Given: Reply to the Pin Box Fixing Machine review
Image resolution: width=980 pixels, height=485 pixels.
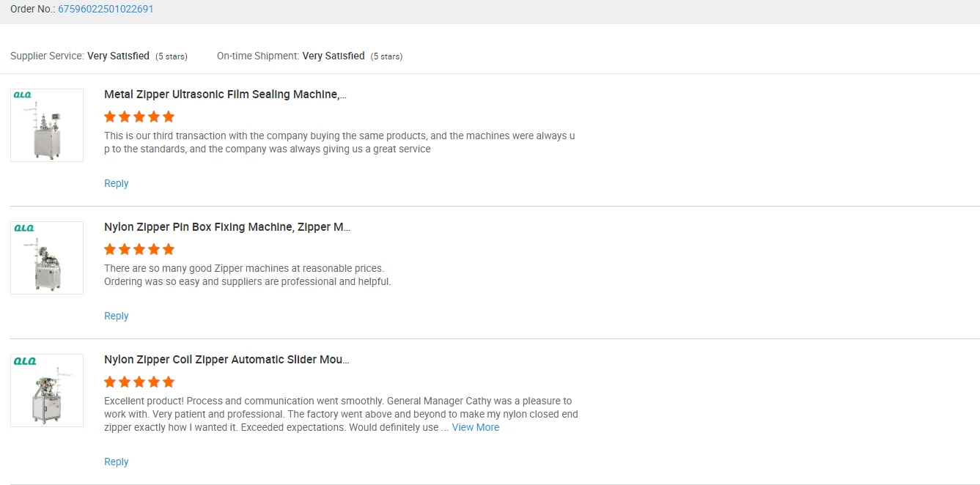Looking at the screenshot, I should click(x=116, y=316).
